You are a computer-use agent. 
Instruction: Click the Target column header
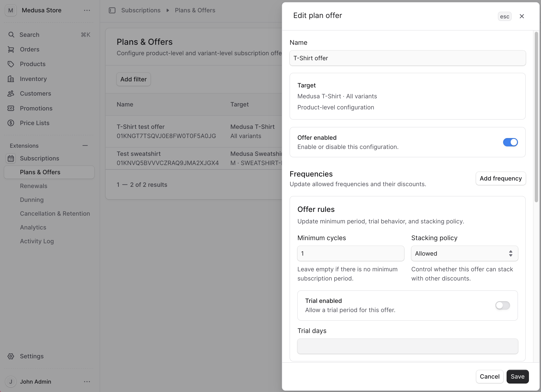240,105
